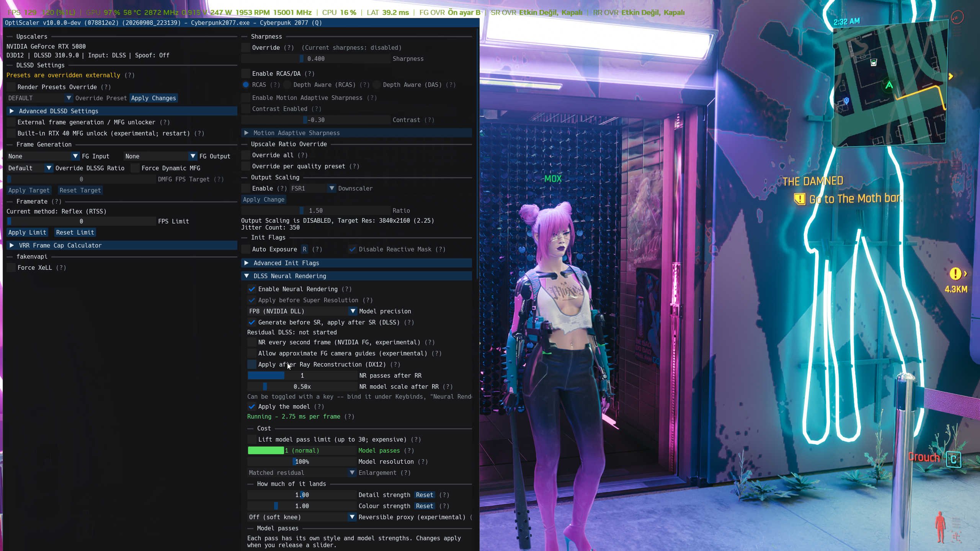
Task: Click the help marker next to Override all
Action: tap(302, 155)
